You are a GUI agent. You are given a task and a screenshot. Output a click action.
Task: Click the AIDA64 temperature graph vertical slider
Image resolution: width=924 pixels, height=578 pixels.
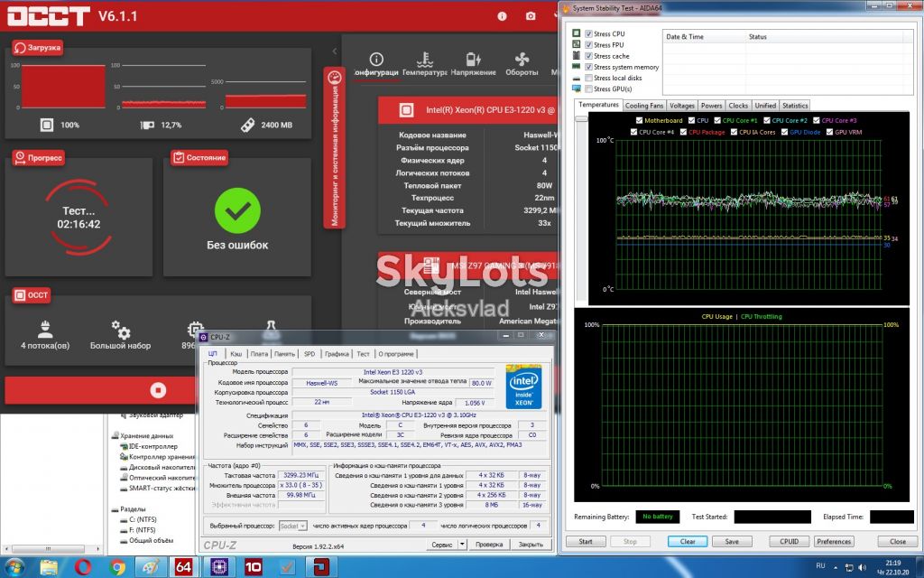point(582,118)
